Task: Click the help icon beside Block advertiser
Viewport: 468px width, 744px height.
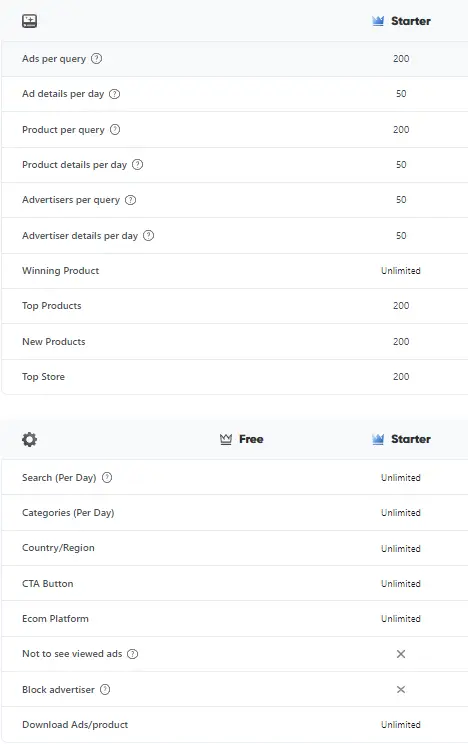Action: click(x=105, y=689)
